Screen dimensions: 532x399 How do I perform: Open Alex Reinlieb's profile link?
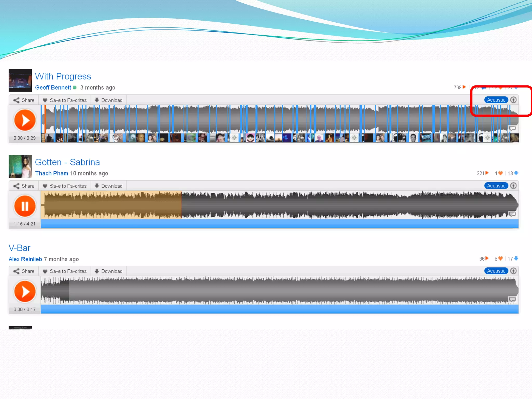pos(25,259)
